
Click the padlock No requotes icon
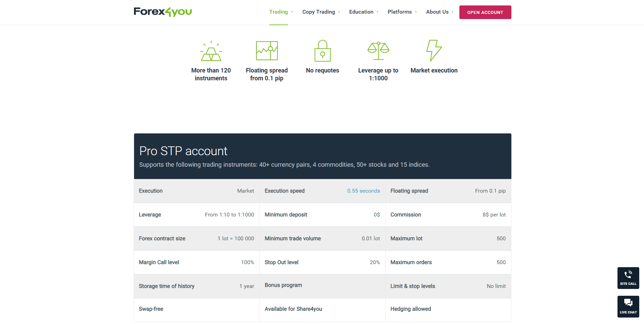click(x=322, y=50)
